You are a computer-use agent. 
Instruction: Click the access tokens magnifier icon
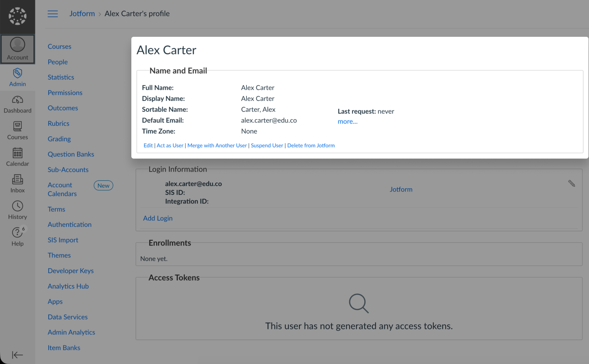[359, 303]
